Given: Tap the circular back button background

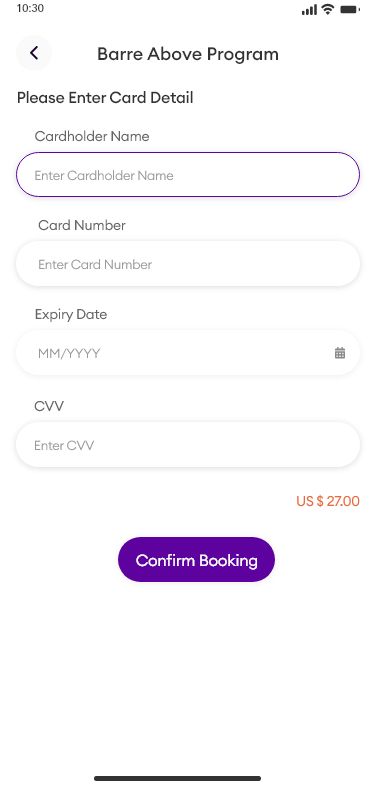Looking at the screenshot, I should click(34, 53).
